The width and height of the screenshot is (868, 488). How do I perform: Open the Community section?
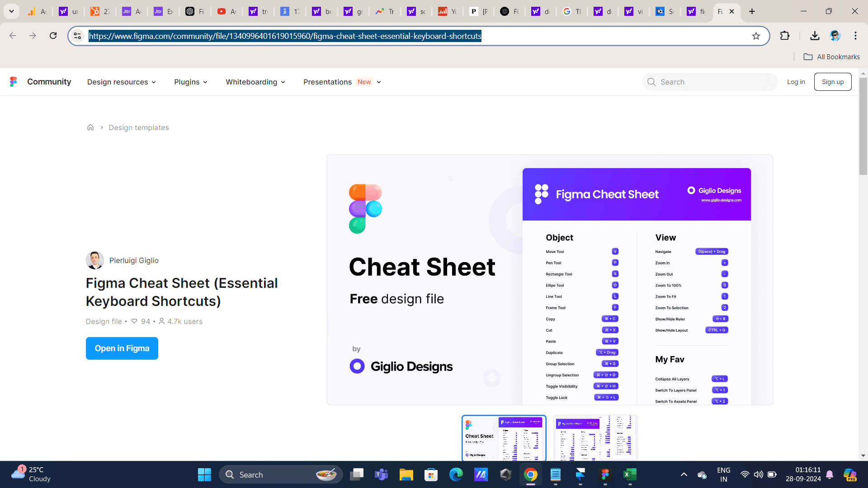pyautogui.click(x=49, y=82)
